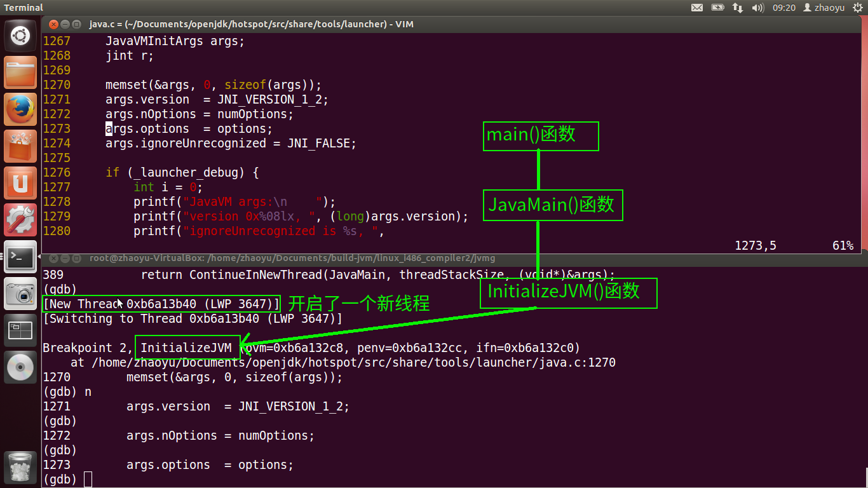Open System Settings from launcher
The width and height of the screenshot is (868, 488).
click(20, 220)
